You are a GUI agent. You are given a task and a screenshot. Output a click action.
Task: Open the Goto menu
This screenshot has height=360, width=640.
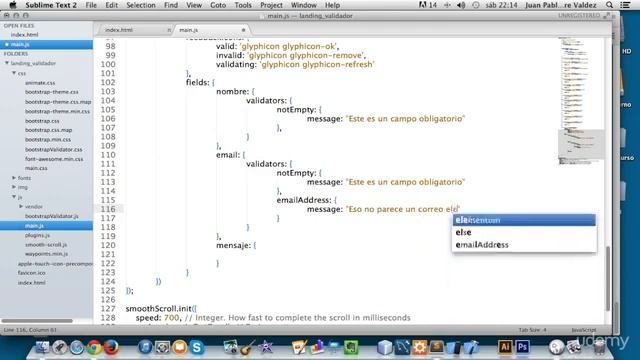click(218, 5)
